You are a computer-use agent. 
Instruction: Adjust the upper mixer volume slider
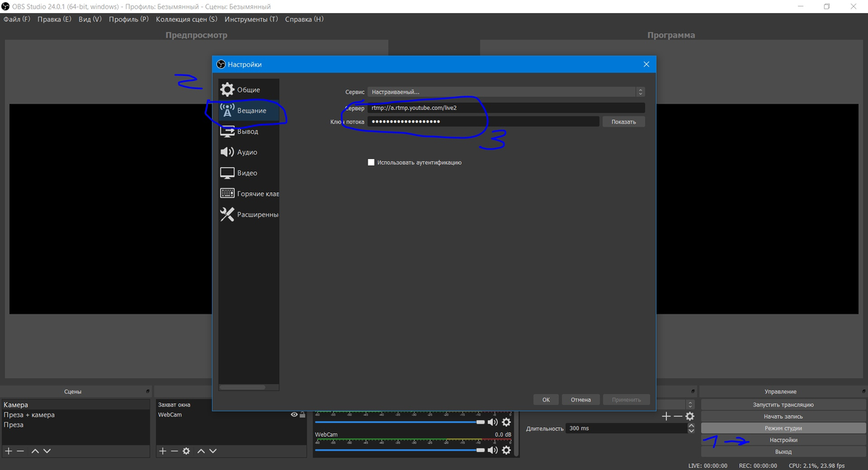pyautogui.click(x=400, y=422)
